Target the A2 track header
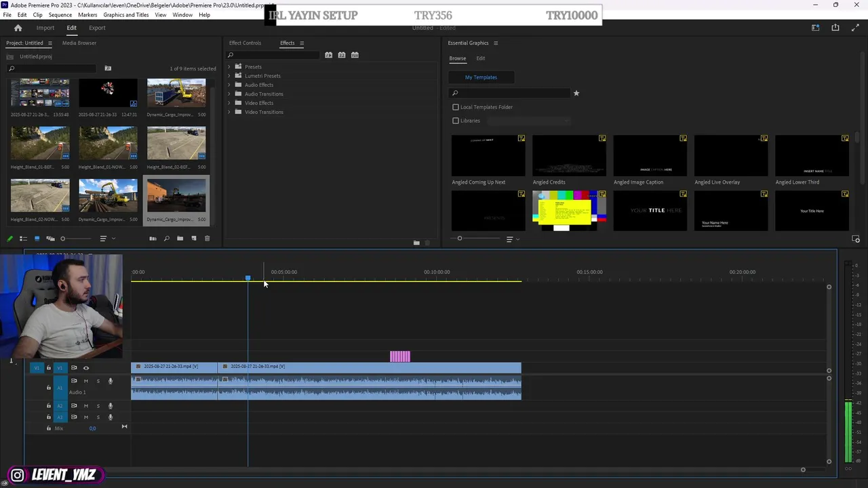 point(60,406)
